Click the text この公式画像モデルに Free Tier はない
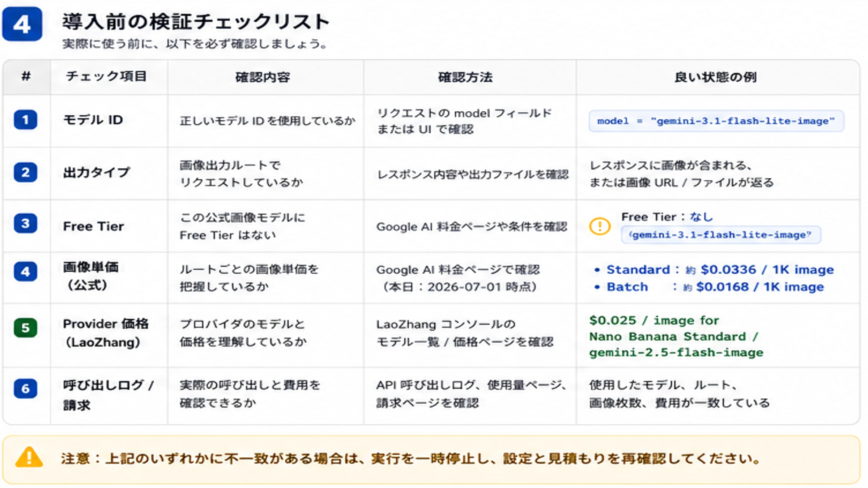The height and width of the screenshot is (488, 868). point(242,226)
